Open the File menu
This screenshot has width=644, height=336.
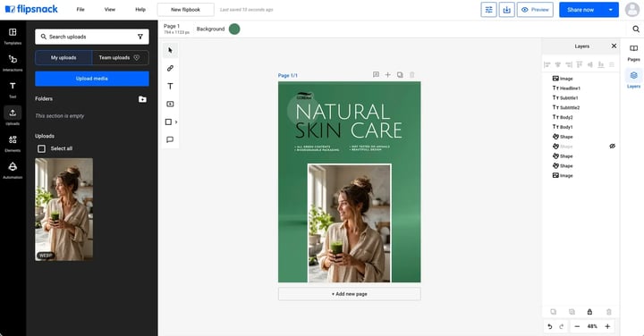pos(80,10)
